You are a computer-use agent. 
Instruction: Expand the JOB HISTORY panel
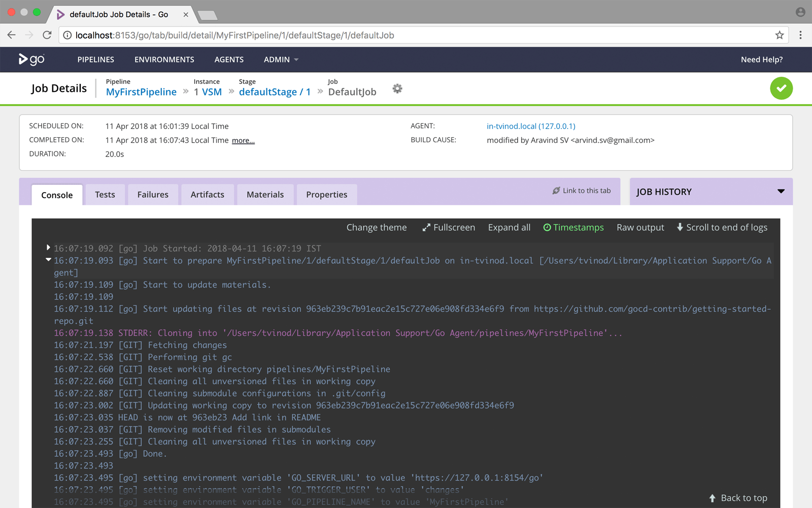pos(711,192)
